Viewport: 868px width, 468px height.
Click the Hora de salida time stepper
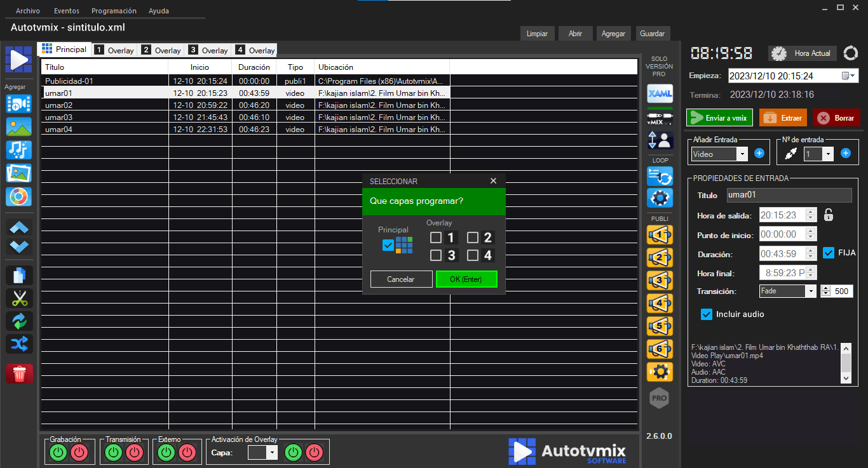click(x=810, y=215)
